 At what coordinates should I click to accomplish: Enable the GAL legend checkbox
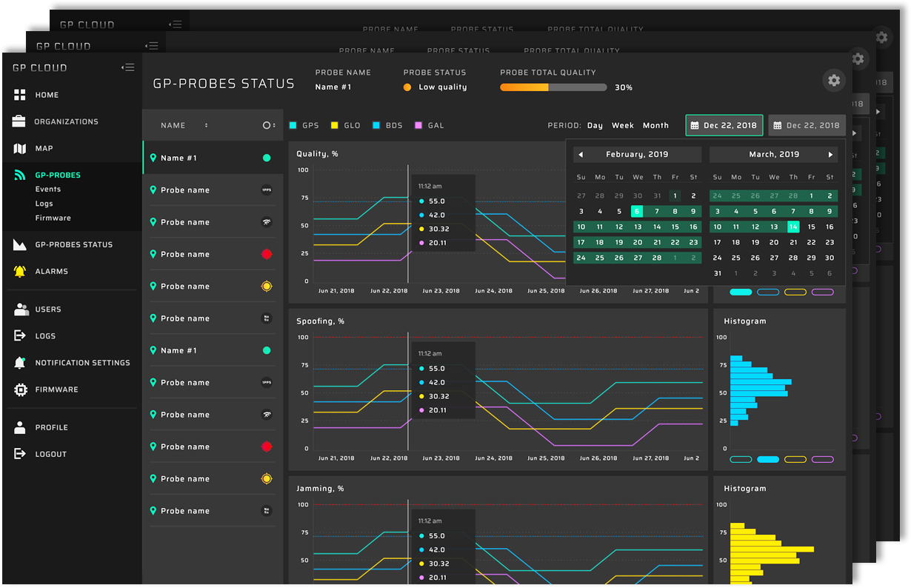coord(417,125)
